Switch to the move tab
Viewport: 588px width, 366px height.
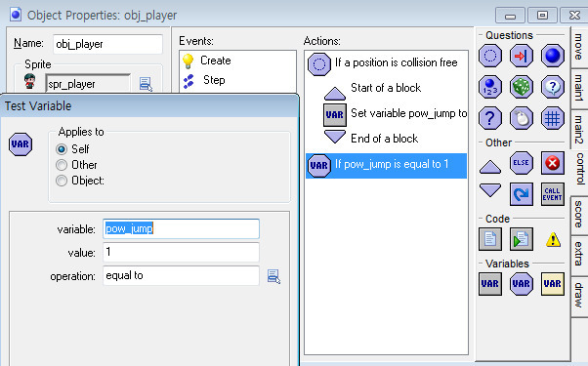coord(578,47)
